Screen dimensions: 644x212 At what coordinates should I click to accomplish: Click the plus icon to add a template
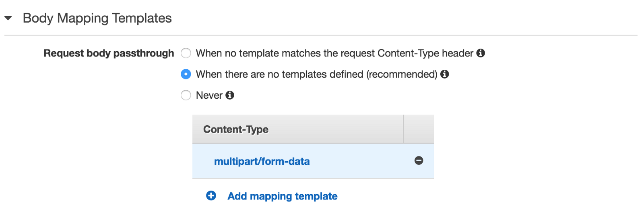[211, 196]
